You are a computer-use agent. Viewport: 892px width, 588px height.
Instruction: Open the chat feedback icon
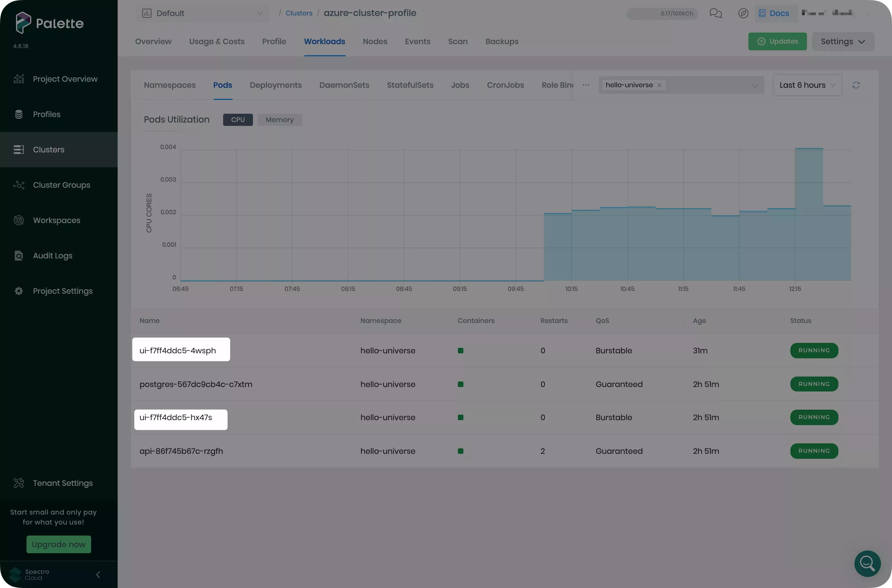pos(716,13)
